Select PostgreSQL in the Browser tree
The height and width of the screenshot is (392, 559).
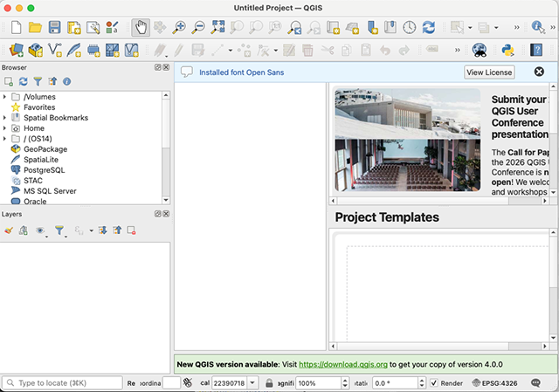tap(45, 170)
